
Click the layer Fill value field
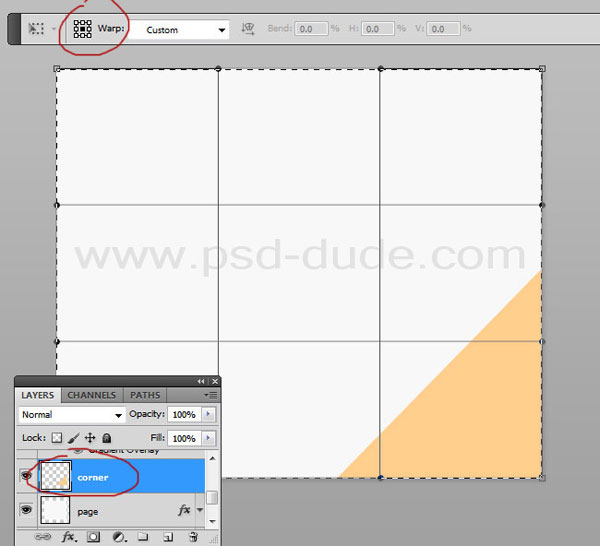[184, 438]
